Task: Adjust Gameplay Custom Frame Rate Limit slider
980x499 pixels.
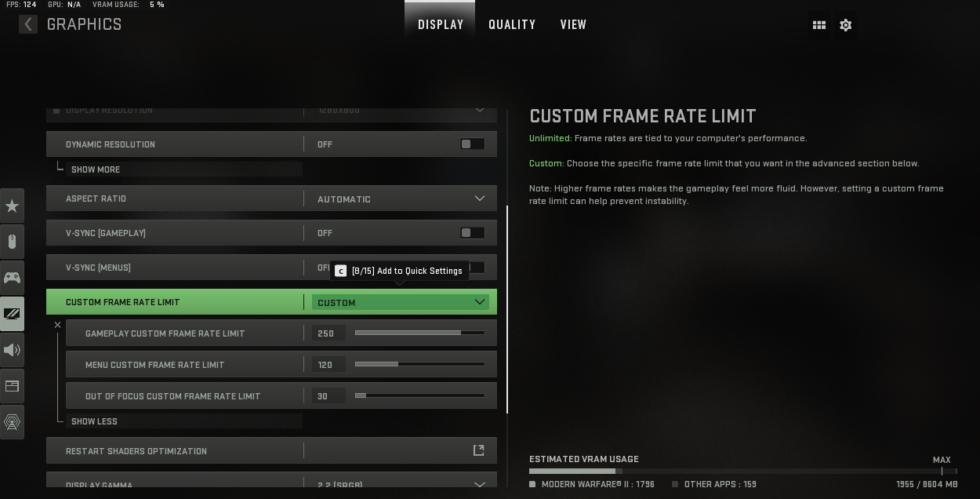Action: 419,333
